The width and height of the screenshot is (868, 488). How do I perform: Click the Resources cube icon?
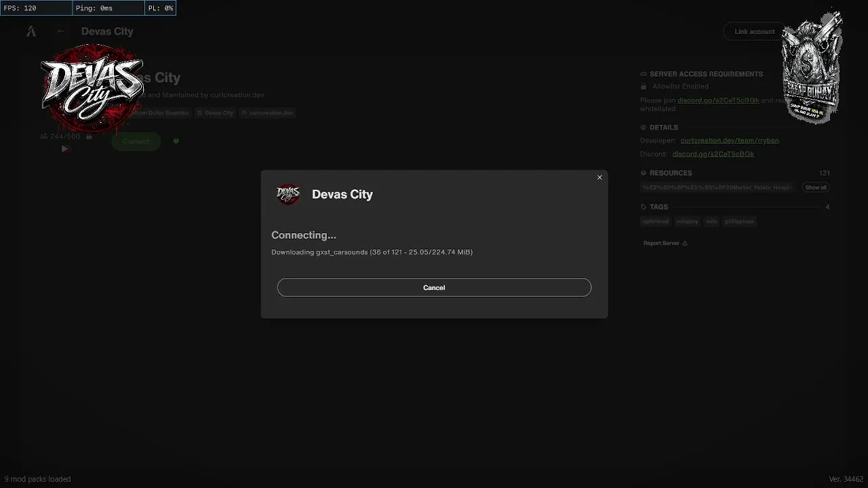tap(644, 173)
